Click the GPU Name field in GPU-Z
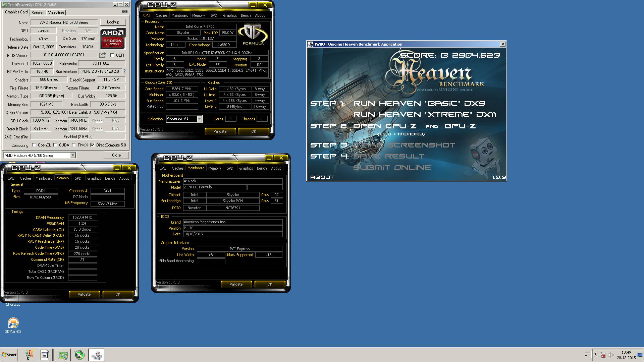Screen dimensions: 644x362 tap(64, 22)
